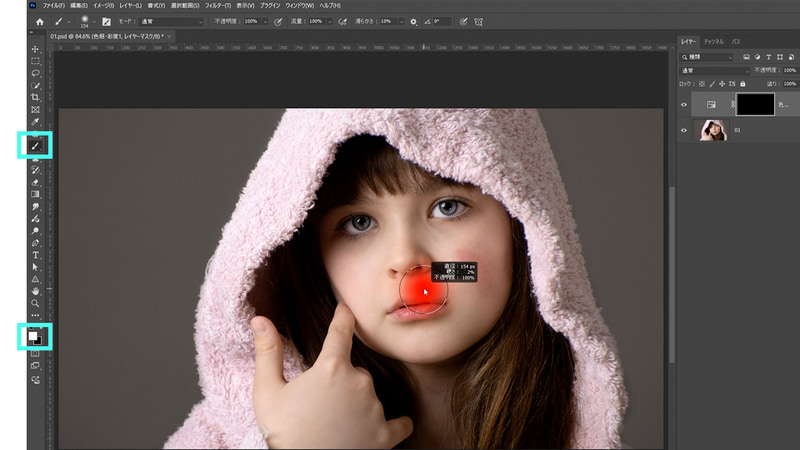Select the Move tool
The image size is (800, 450).
coord(36,49)
